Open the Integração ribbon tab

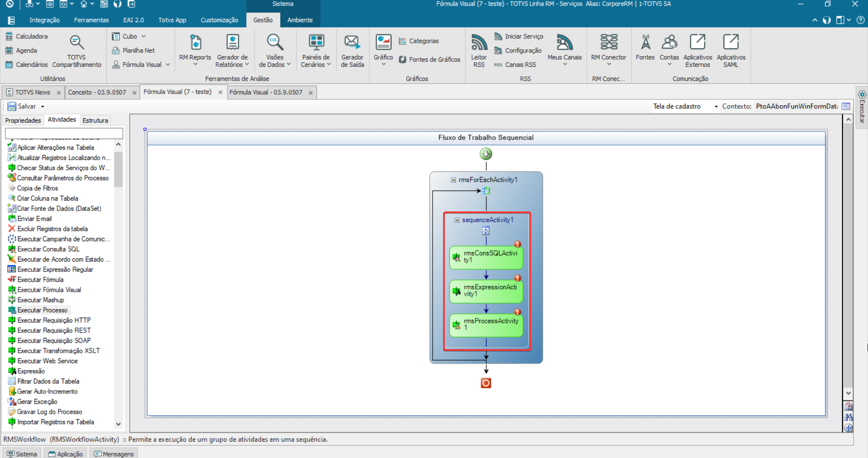pos(44,20)
